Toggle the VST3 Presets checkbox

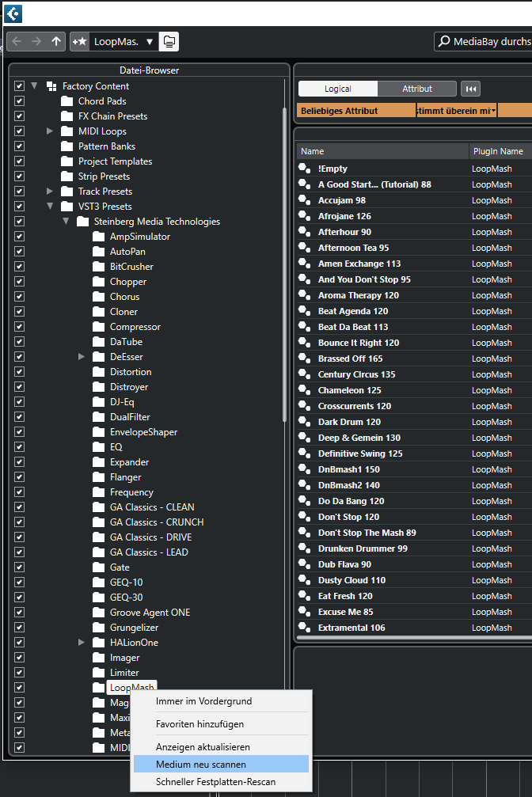(x=19, y=207)
